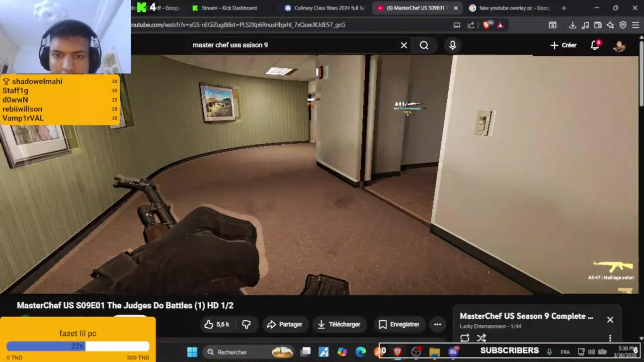Open the Leo AI sparkle icon

[x=610, y=25]
